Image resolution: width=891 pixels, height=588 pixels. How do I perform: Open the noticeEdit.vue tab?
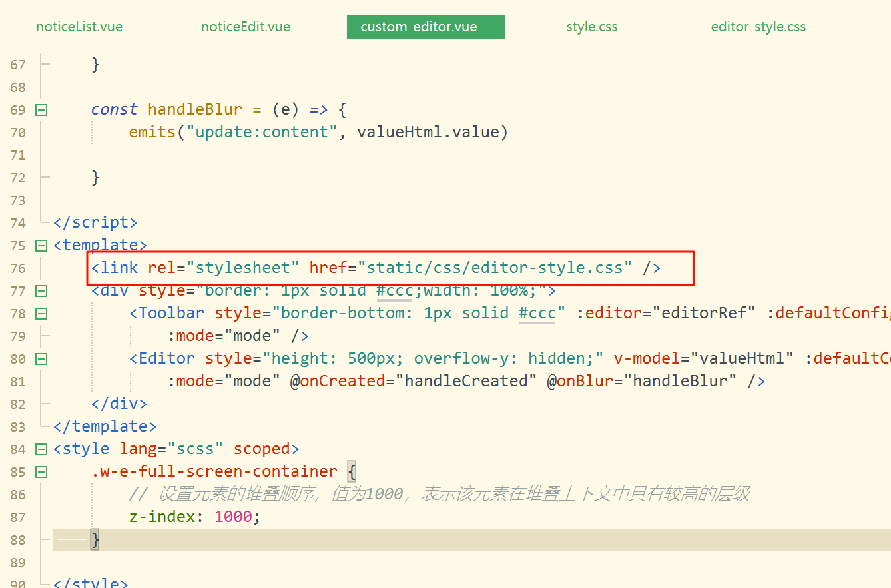coord(246,27)
